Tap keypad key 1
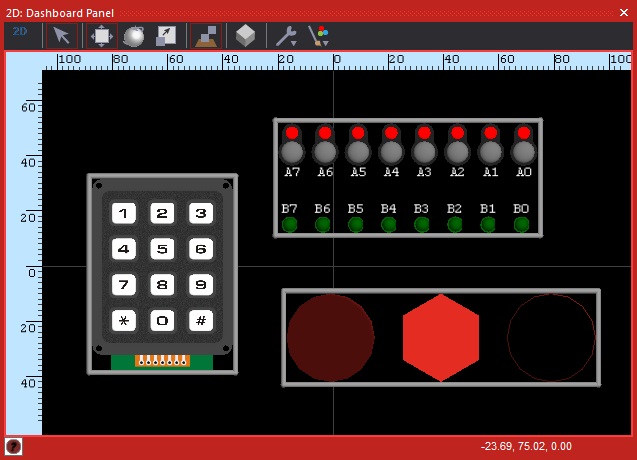The width and height of the screenshot is (637, 460). pyautogui.click(x=124, y=213)
